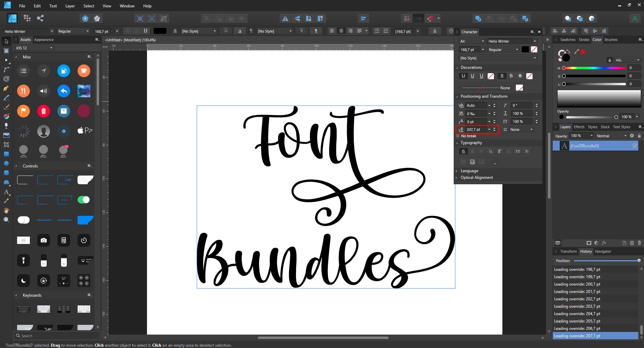Collapse the Decorations section
Image resolution: width=644 pixels, height=348 pixels.
click(457, 67)
